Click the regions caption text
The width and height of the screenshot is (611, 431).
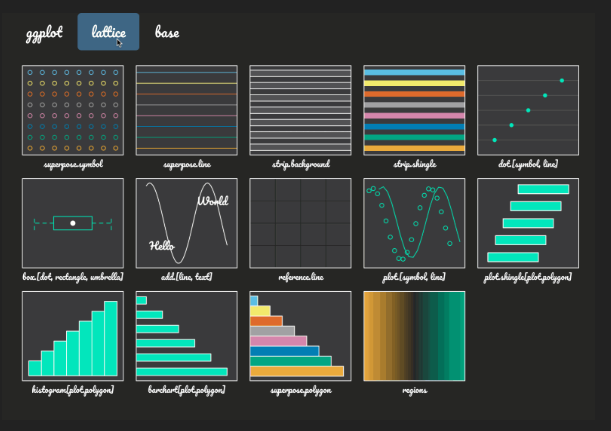[x=415, y=390]
